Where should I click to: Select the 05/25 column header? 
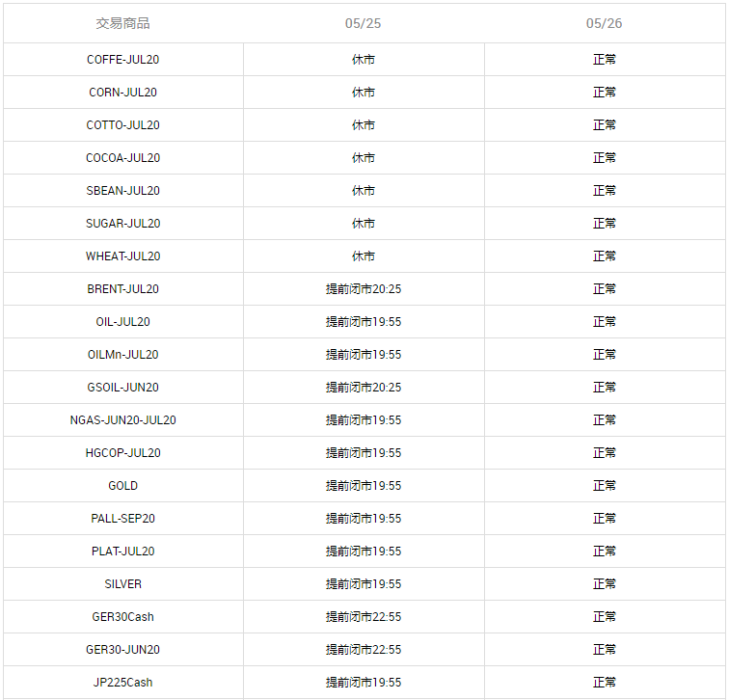[364, 23]
